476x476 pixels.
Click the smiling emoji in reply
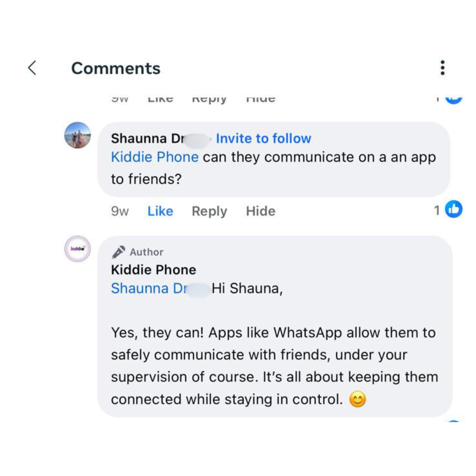click(357, 399)
